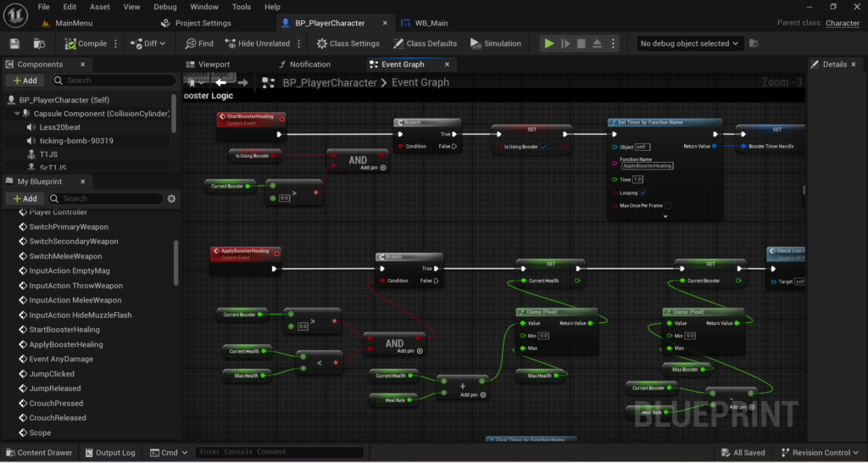Open Compile options three-dot menu
868x463 pixels.
pyautogui.click(x=115, y=43)
